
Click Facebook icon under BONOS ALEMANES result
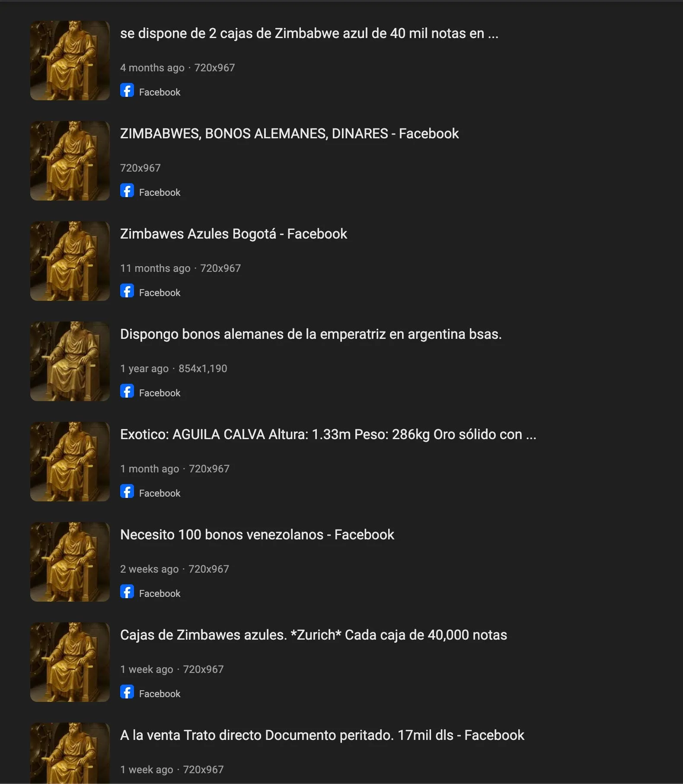click(x=127, y=191)
